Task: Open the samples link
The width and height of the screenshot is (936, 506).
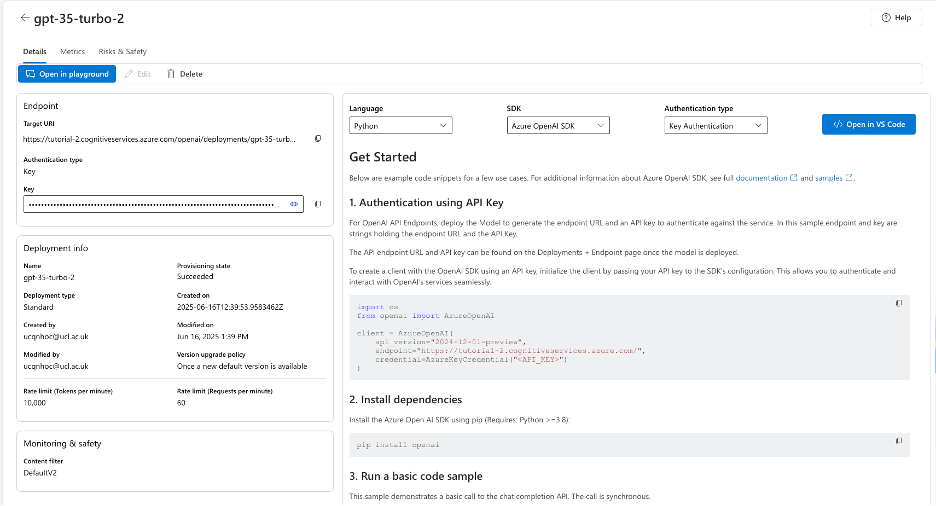Action: point(833,178)
